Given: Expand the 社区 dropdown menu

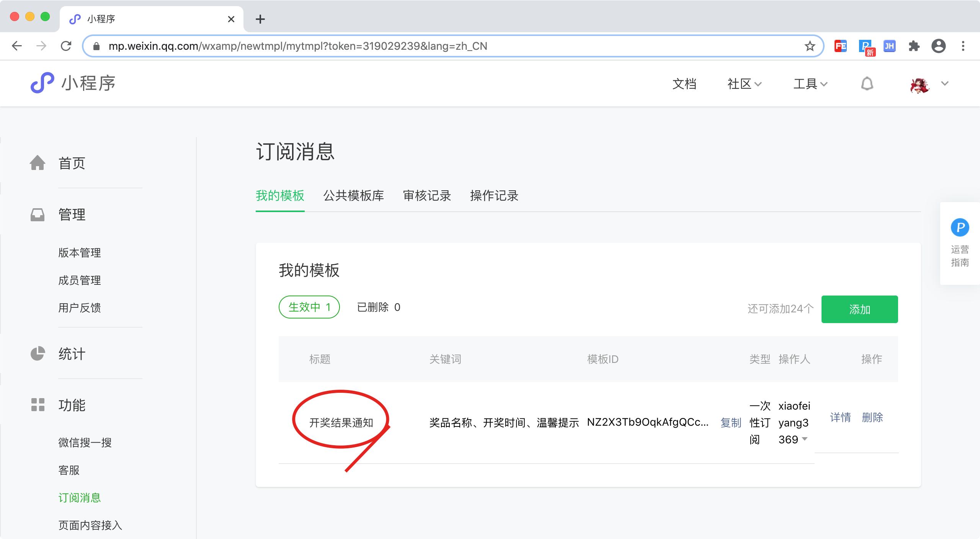Looking at the screenshot, I should [x=744, y=84].
